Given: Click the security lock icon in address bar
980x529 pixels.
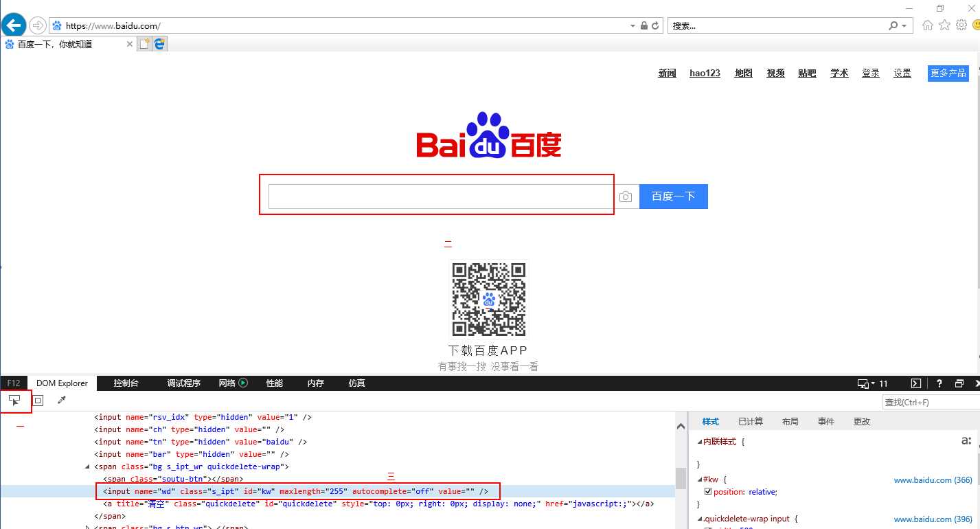Looking at the screenshot, I should (x=643, y=25).
